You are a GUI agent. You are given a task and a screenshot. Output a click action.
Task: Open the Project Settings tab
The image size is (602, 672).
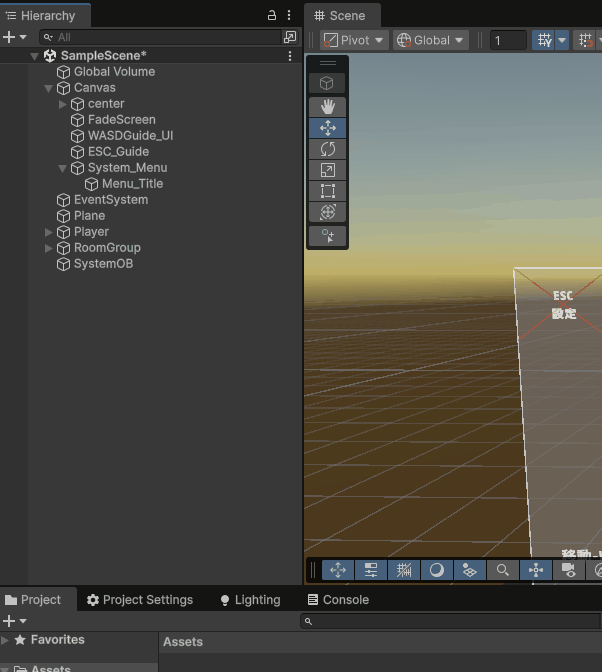pyautogui.click(x=139, y=600)
